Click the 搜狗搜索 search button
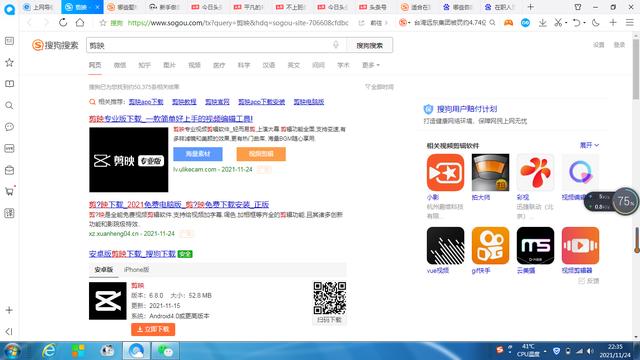The image size is (640, 360). 369,45
